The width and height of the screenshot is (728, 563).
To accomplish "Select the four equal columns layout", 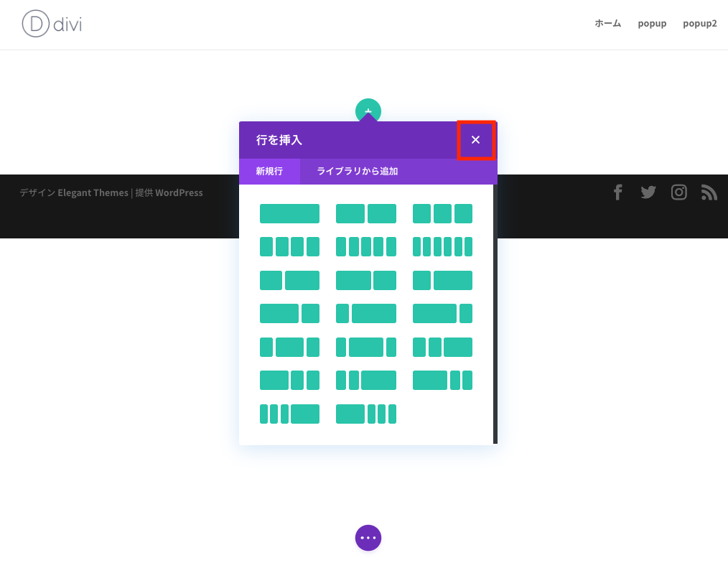I will click(x=289, y=246).
